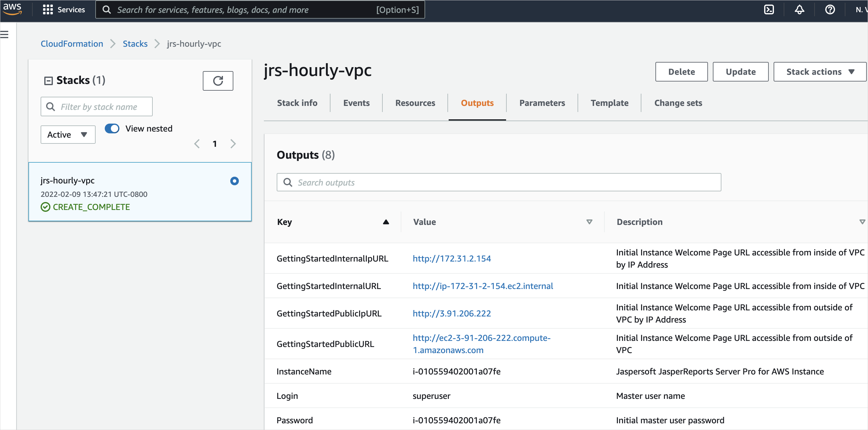Image resolution: width=868 pixels, height=430 pixels.
Task: Open the Services grid menu
Action: coord(64,9)
